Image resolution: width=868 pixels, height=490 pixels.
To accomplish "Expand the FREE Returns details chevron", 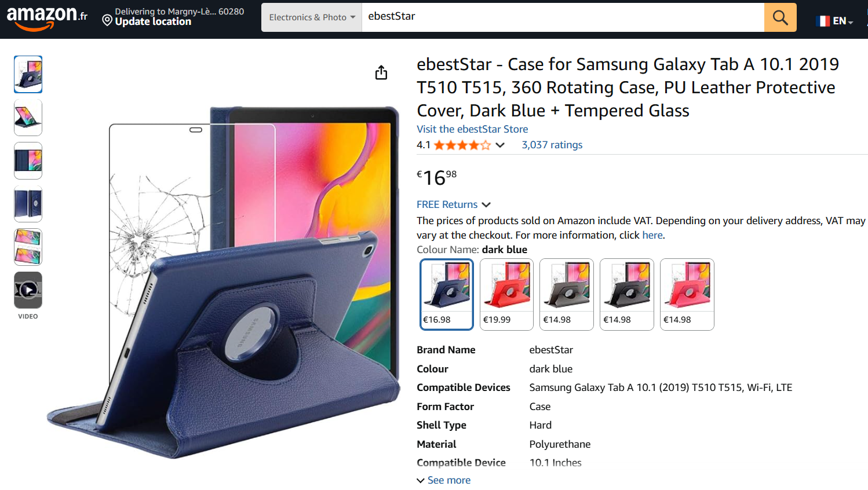I will 486,204.
